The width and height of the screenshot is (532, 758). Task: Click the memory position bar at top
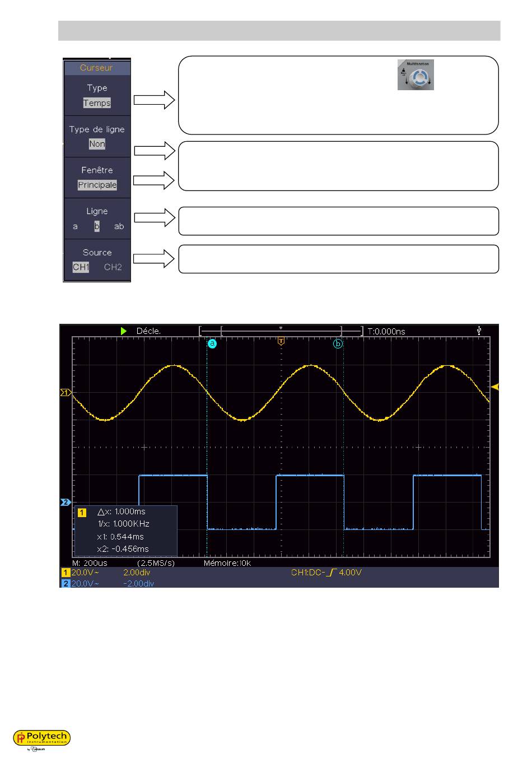tap(281, 331)
